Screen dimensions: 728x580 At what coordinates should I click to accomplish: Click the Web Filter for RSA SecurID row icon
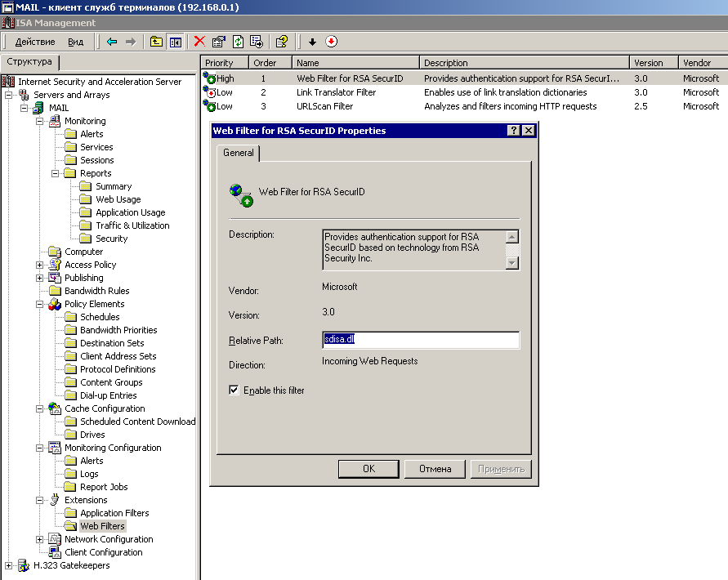[209, 78]
